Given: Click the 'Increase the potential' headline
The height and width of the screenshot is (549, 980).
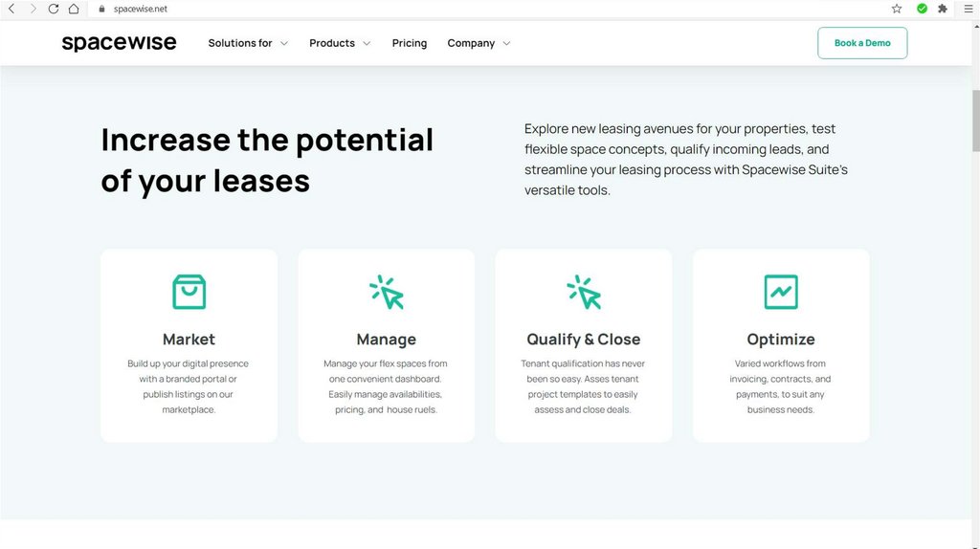Looking at the screenshot, I should [267, 160].
